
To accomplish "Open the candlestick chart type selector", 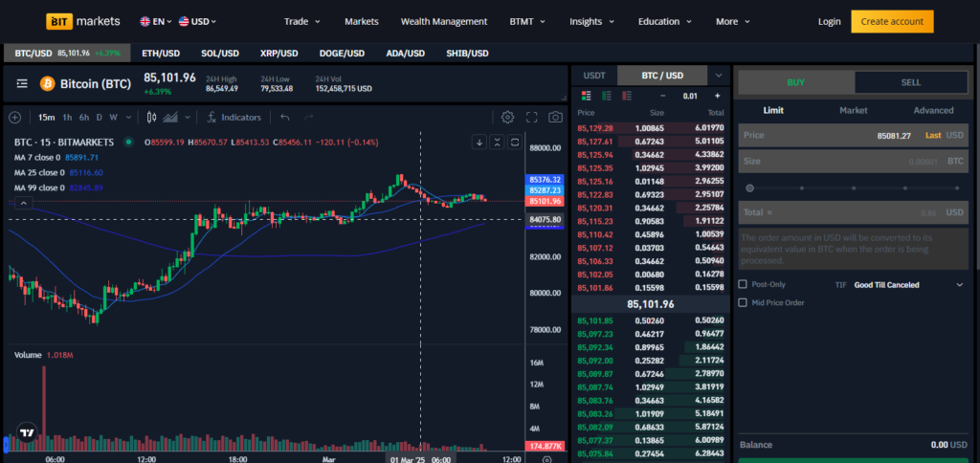I will pos(152,117).
